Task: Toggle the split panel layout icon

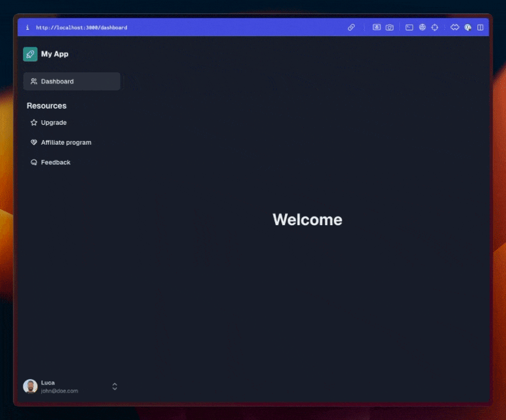Action: click(480, 27)
